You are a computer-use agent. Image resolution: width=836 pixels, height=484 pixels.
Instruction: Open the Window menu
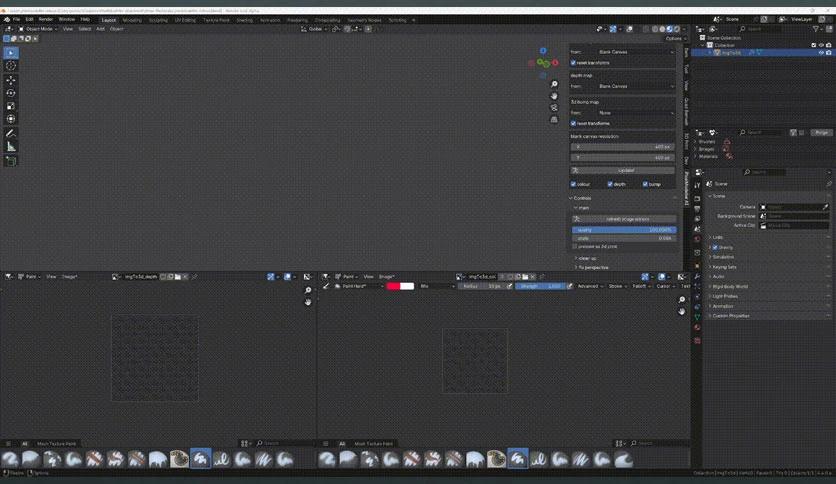click(x=67, y=19)
